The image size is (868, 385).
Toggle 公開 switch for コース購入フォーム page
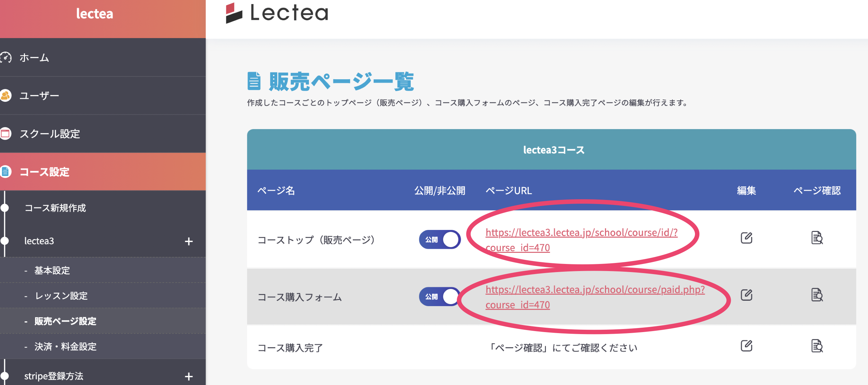[x=439, y=297]
